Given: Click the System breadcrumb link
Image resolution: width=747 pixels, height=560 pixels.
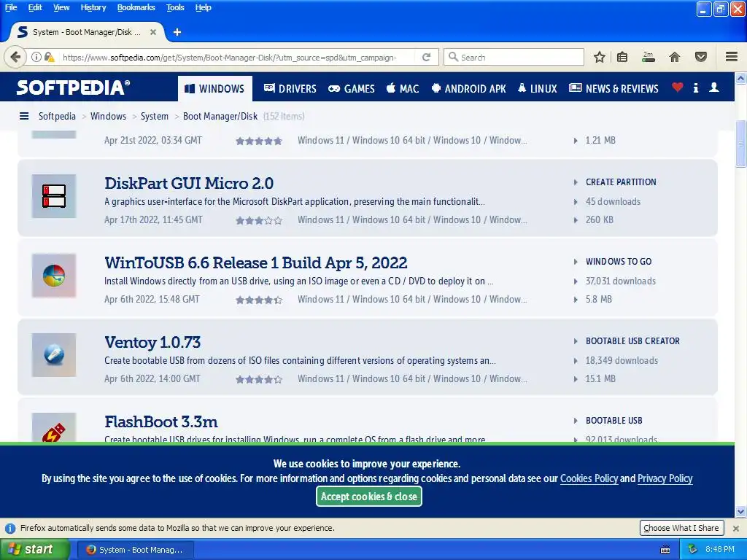Looking at the screenshot, I should point(155,116).
